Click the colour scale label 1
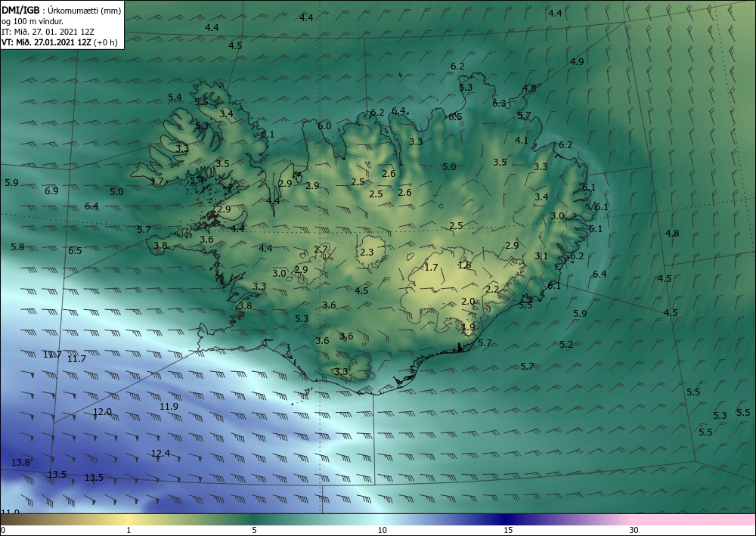756x536 pixels. click(x=129, y=531)
